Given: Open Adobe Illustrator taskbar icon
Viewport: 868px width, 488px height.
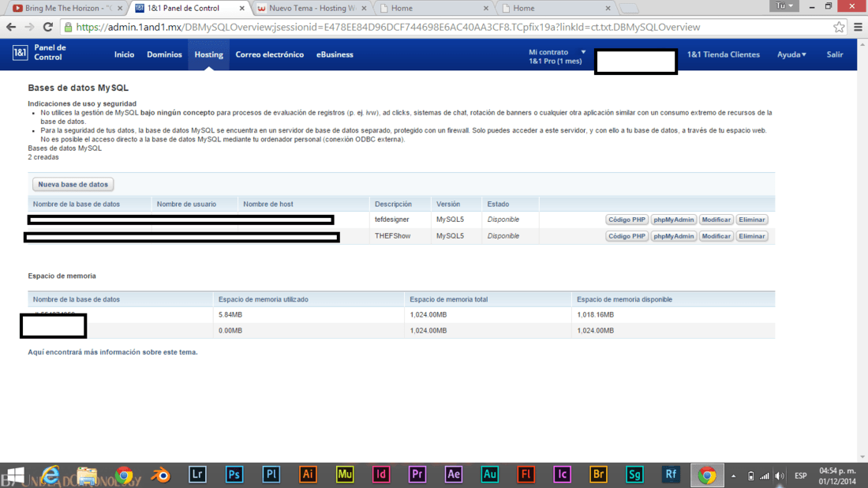Looking at the screenshot, I should [x=308, y=475].
